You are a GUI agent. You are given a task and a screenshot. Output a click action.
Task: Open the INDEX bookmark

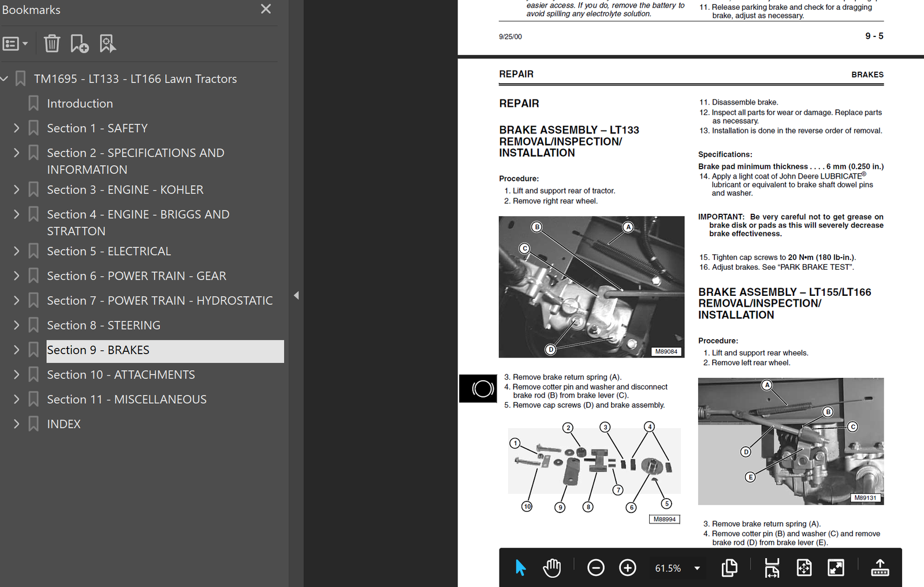64,424
